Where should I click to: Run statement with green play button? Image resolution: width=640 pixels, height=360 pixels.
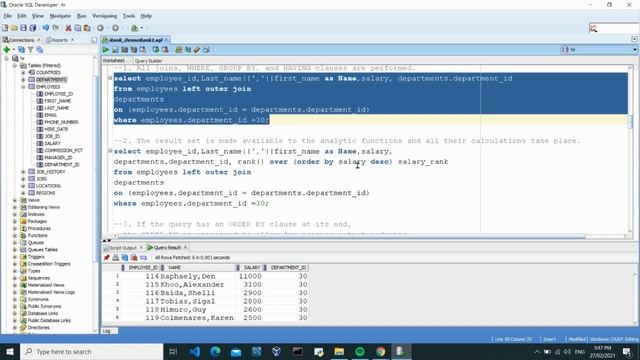point(106,50)
